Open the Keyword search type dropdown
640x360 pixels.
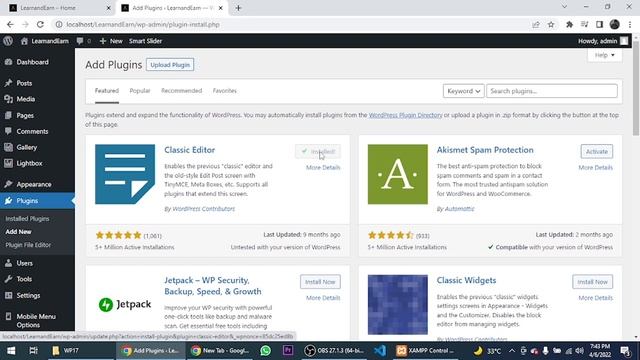(x=463, y=91)
